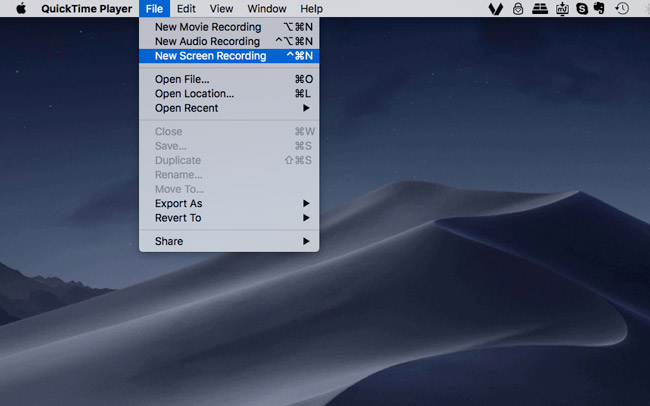Open the Window menu
Viewport: 650px width, 406px height.
coord(267,9)
